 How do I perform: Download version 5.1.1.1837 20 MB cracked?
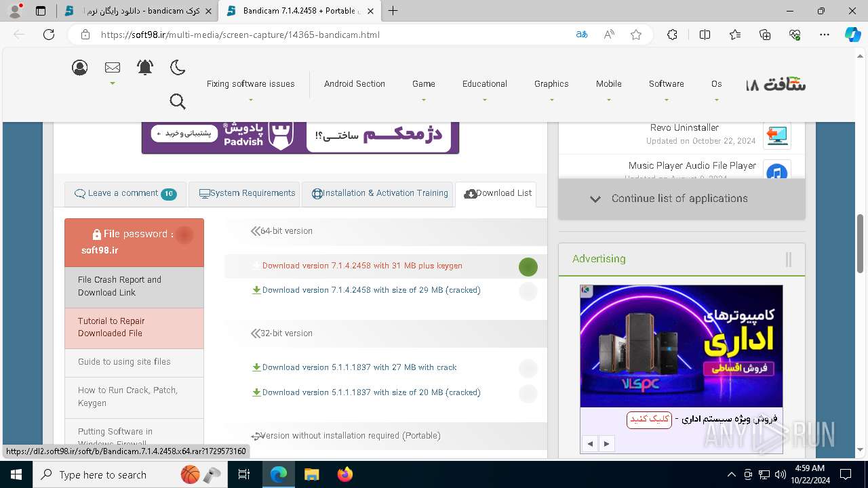coord(371,392)
